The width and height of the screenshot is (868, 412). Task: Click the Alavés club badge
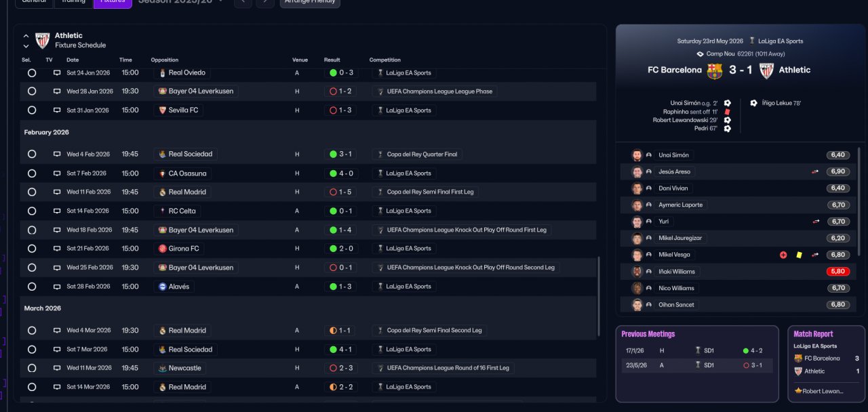pyautogui.click(x=162, y=287)
